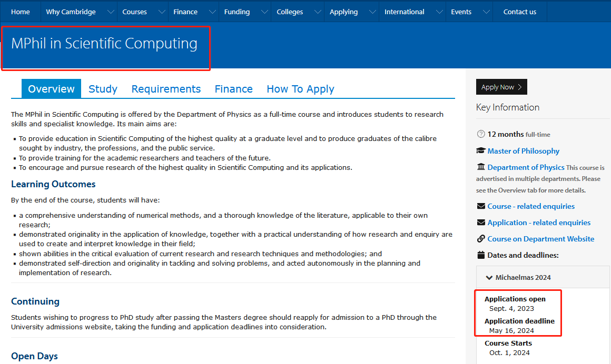Select the How To Apply tab
The width and height of the screenshot is (611, 364).
click(x=300, y=89)
